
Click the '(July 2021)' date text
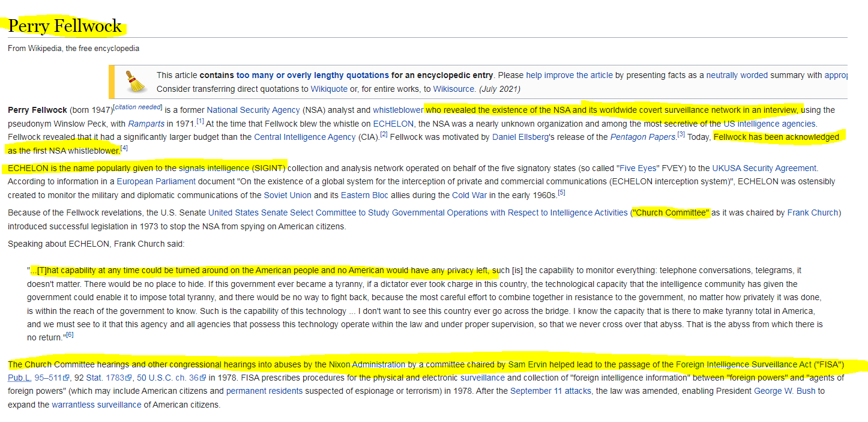(499, 89)
